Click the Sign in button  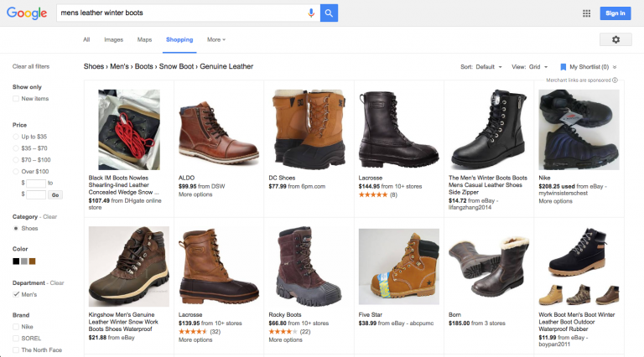(x=615, y=13)
